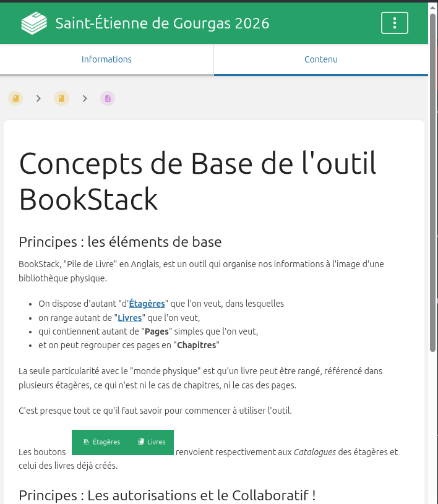This screenshot has height=504, width=438.
Task: Switch to the Informations tab
Action: (x=106, y=59)
